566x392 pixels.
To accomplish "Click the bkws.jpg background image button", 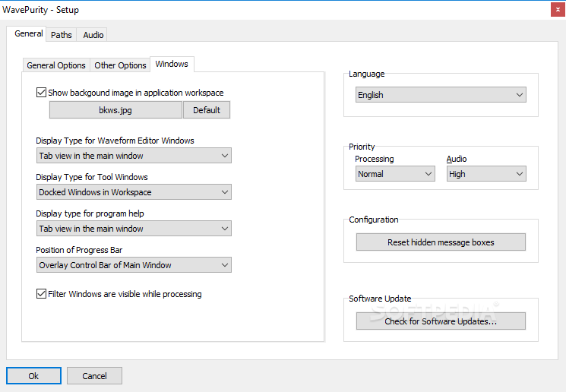I will pyautogui.click(x=115, y=110).
